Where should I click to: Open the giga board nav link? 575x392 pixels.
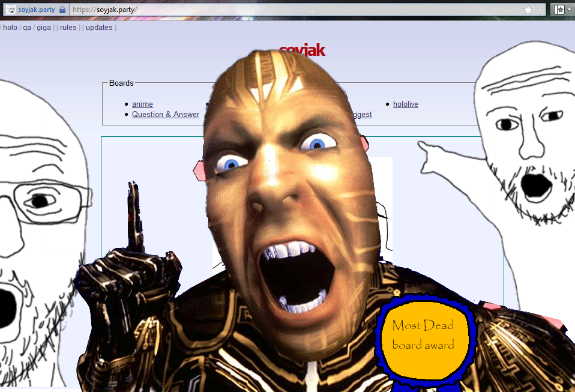[x=44, y=28]
